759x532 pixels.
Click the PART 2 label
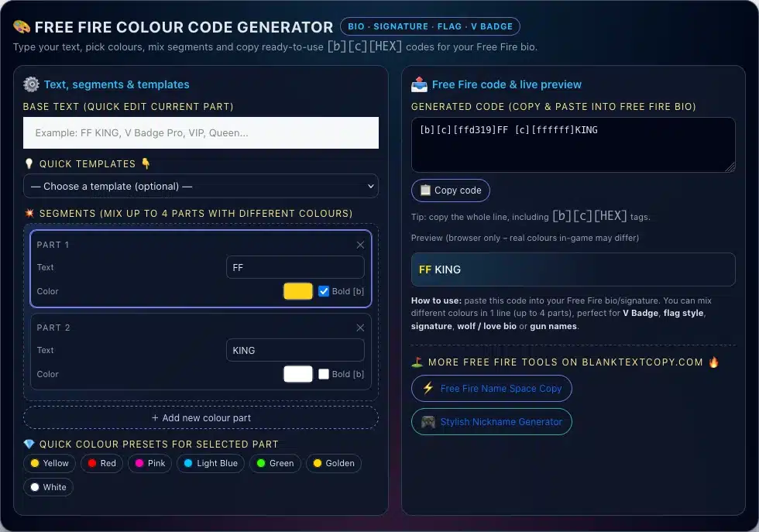(x=53, y=328)
